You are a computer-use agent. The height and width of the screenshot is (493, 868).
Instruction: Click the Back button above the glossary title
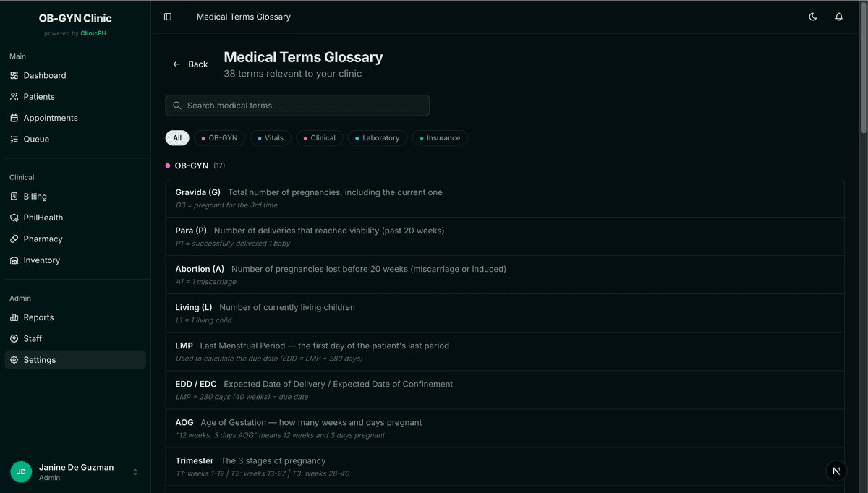point(190,64)
